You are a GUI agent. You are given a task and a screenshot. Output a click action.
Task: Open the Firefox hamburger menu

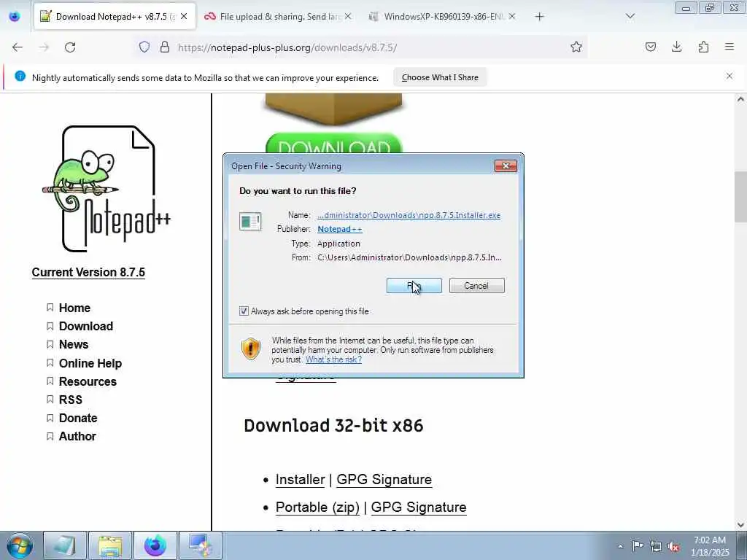(729, 47)
